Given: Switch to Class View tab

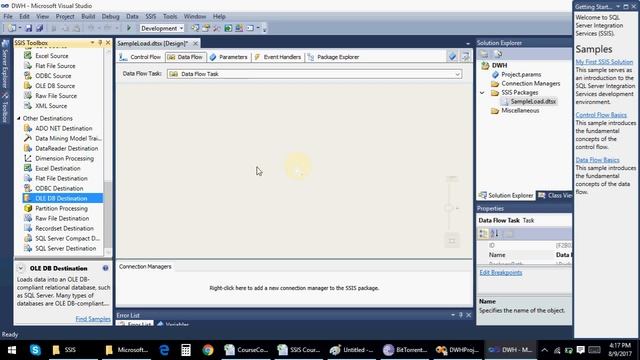Looking at the screenshot, I should pyautogui.click(x=555, y=196).
